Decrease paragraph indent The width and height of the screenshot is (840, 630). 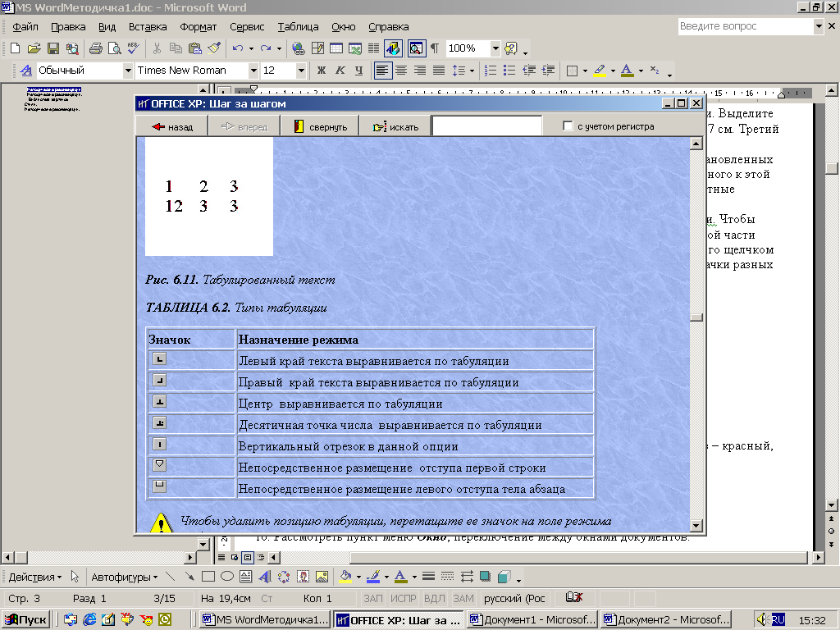coord(529,71)
